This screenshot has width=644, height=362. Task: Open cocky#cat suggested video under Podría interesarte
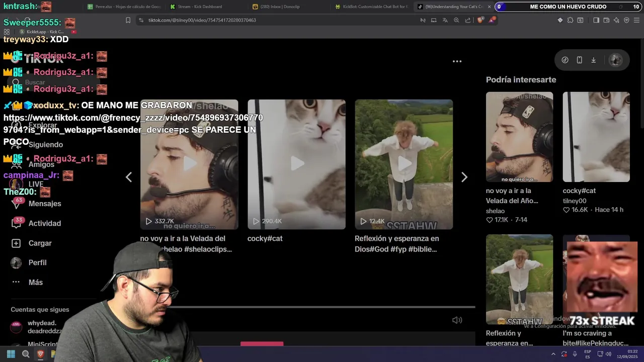click(596, 137)
